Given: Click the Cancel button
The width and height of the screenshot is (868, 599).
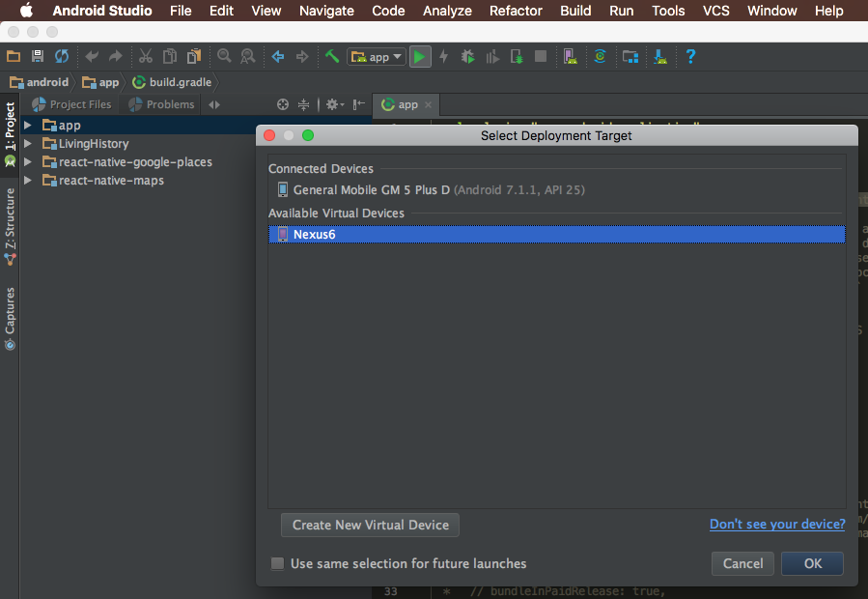Looking at the screenshot, I should click(x=742, y=563).
